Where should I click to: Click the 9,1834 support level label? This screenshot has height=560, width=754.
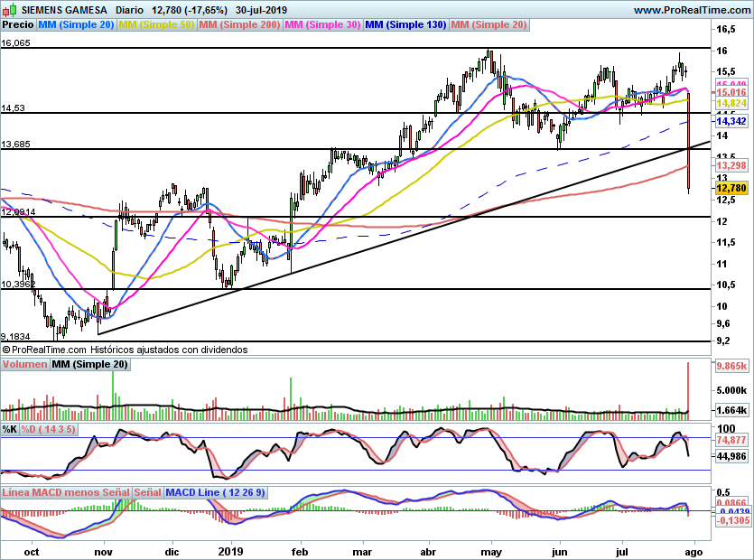(x=15, y=337)
